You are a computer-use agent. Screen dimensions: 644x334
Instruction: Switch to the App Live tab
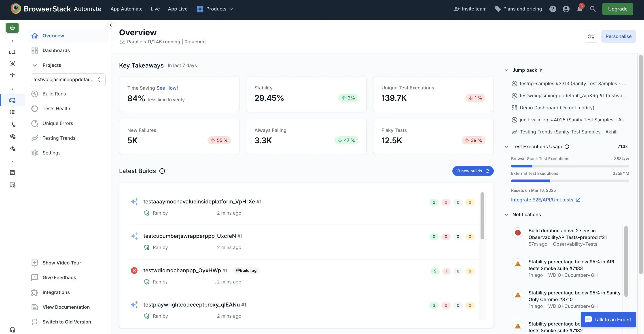click(178, 9)
